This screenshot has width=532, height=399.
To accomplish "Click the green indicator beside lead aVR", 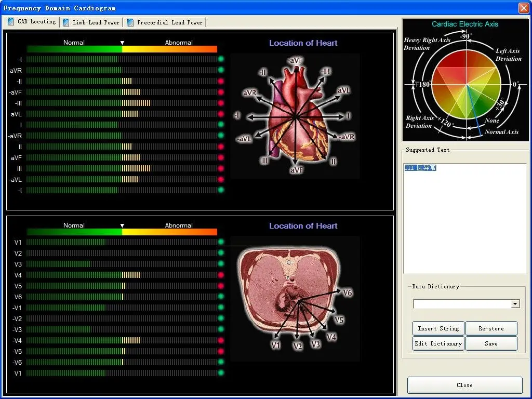I will point(220,71).
